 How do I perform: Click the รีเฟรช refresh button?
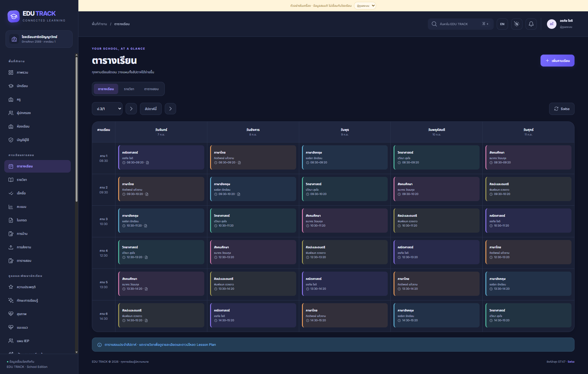click(x=562, y=109)
